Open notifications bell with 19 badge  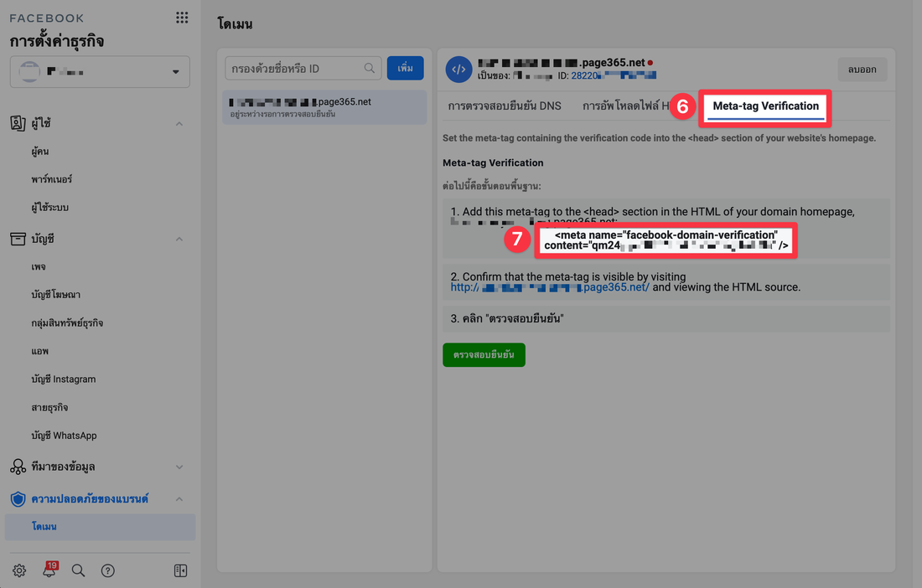point(49,570)
